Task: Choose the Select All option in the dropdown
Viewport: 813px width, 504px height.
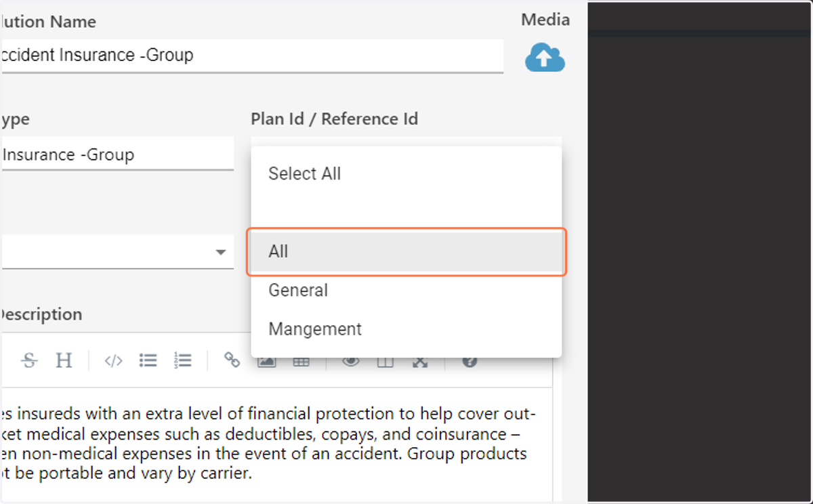Action: (x=406, y=173)
